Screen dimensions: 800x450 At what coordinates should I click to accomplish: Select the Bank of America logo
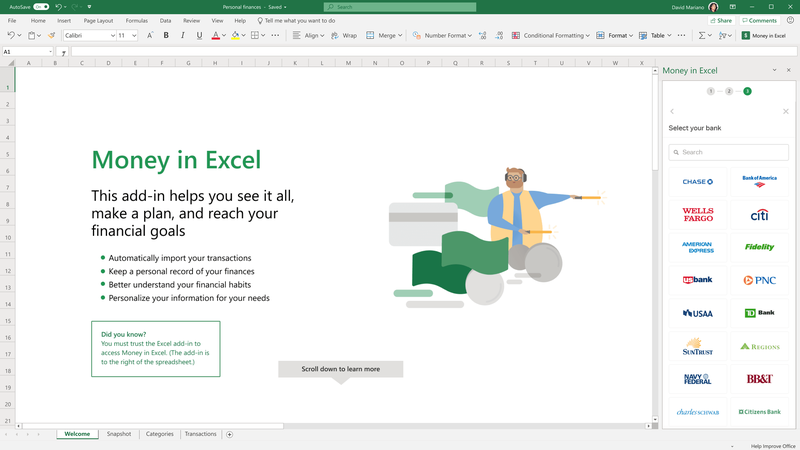pyautogui.click(x=759, y=182)
